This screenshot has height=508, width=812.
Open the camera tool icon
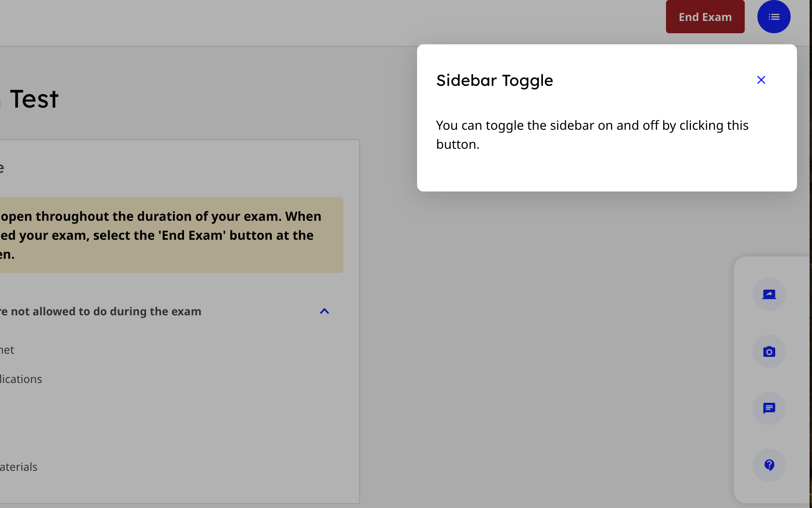(x=769, y=351)
